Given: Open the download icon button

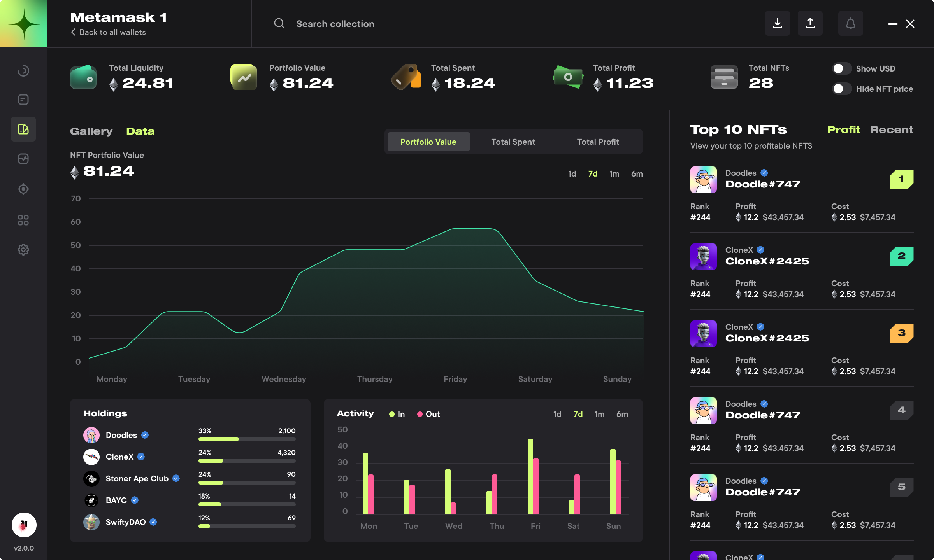Looking at the screenshot, I should (x=778, y=24).
